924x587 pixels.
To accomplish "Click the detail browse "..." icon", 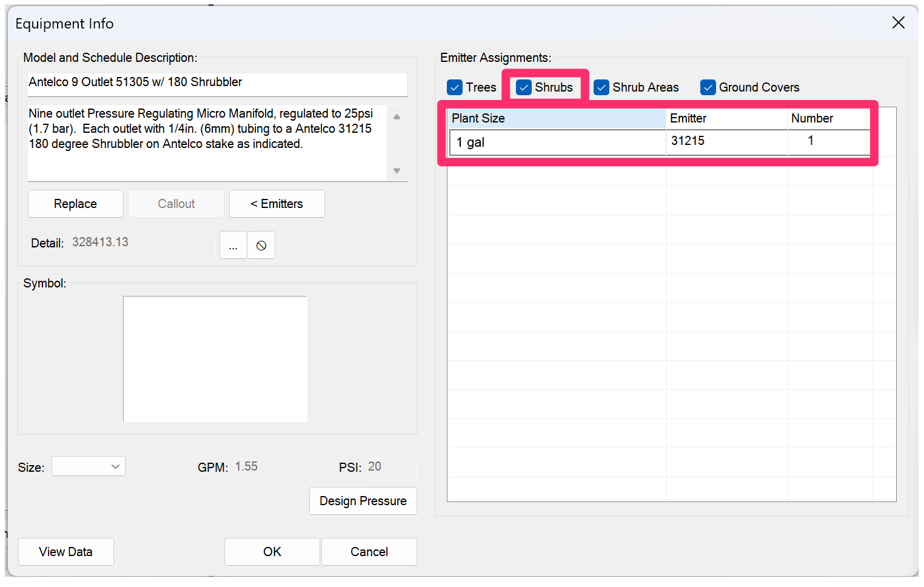I will click(233, 245).
